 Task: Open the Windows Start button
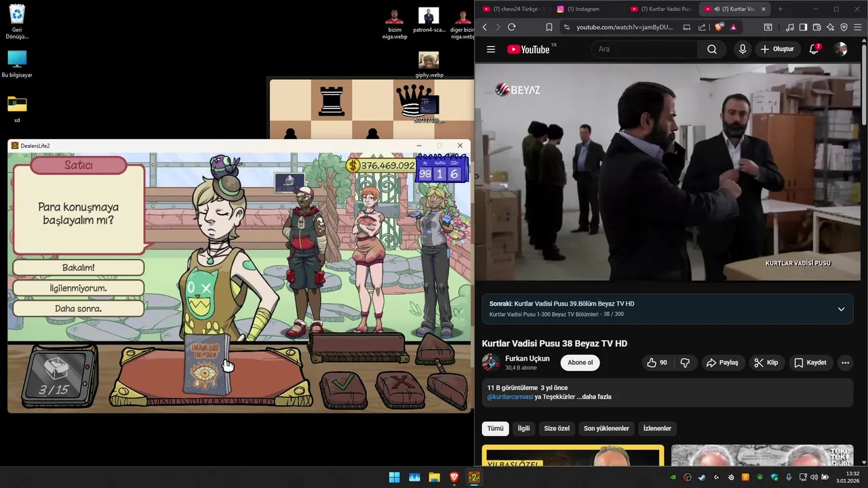pyautogui.click(x=394, y=477)
